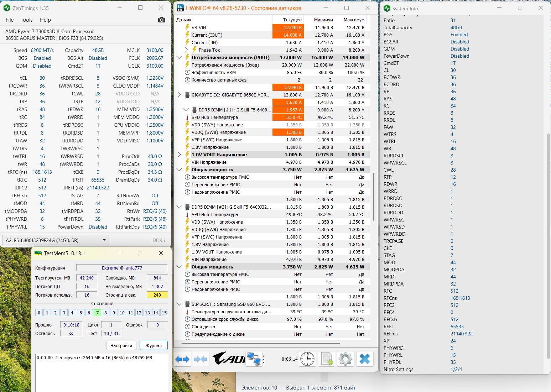Image resolution: width=551 pixels, height=392 pixels.
Task: Open TestMem5 Настройки button
Action: pos(121,345)
